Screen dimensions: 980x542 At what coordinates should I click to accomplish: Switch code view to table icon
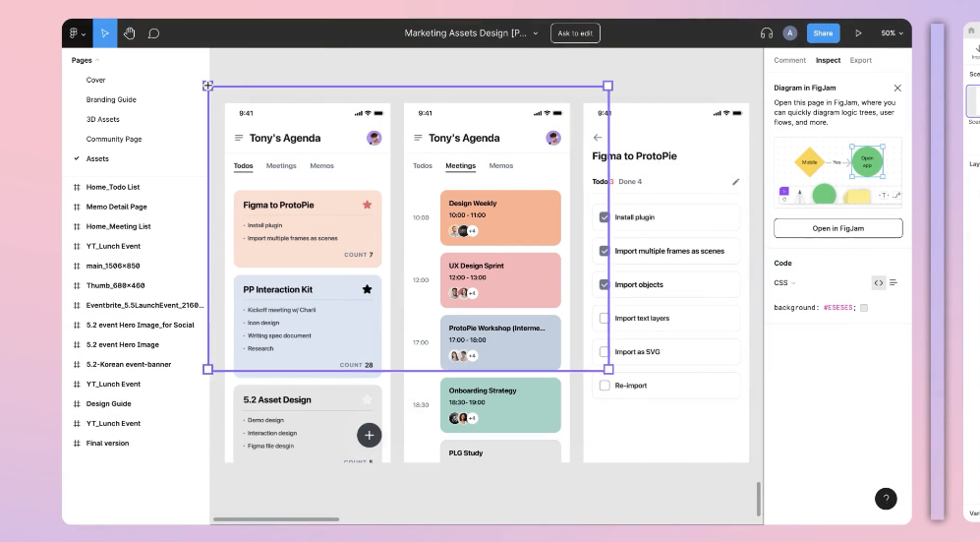coord(879,283)
